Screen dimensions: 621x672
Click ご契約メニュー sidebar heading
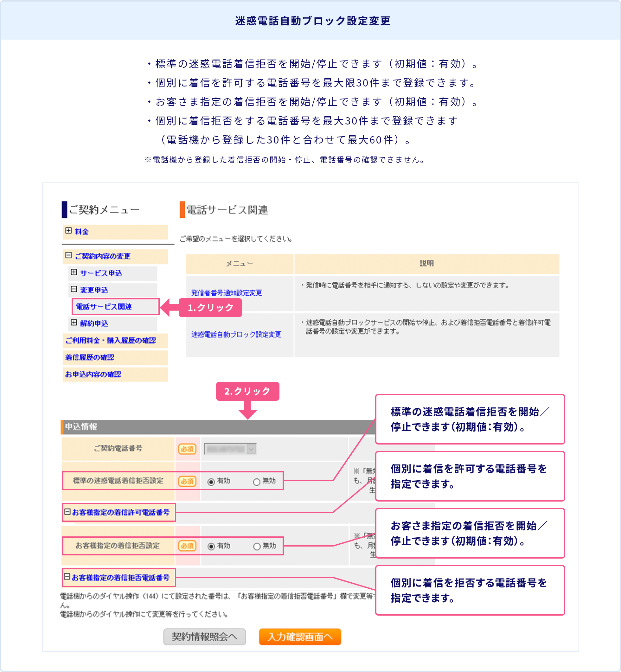pos(104,210)
